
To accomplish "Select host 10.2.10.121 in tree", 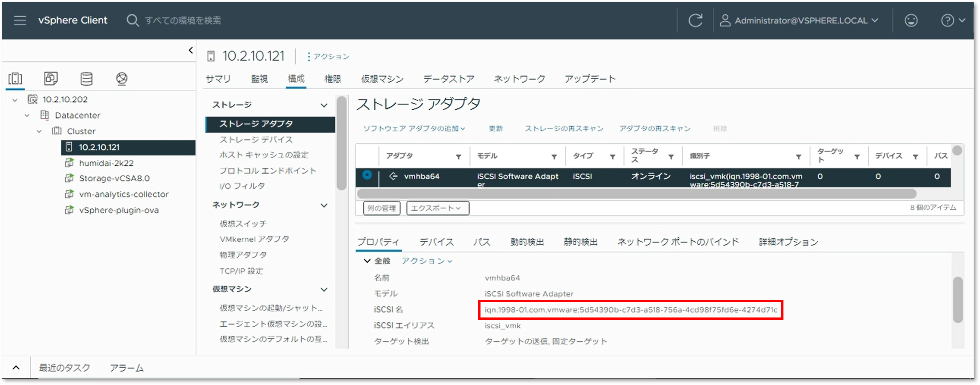I will click(x=128, y=147).
